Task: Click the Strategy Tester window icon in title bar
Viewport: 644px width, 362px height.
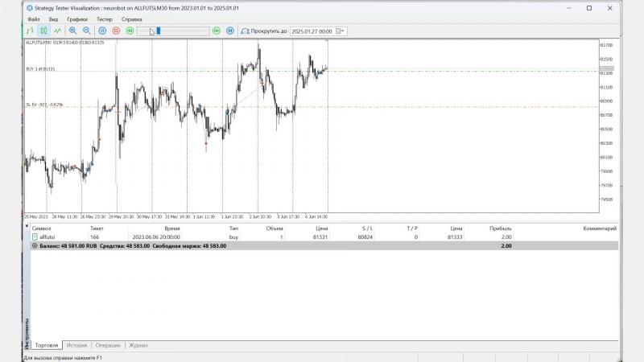Action: pyautogui.click(x=30, y=8)
